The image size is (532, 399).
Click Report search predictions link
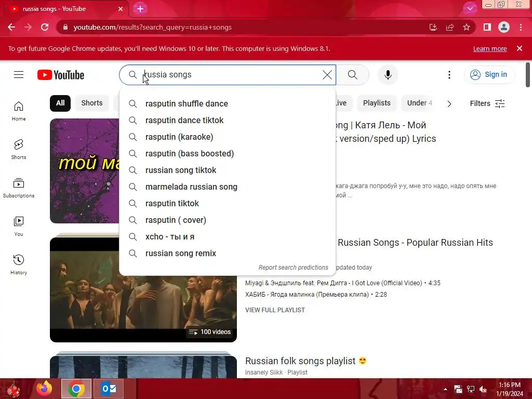(293, 268)
